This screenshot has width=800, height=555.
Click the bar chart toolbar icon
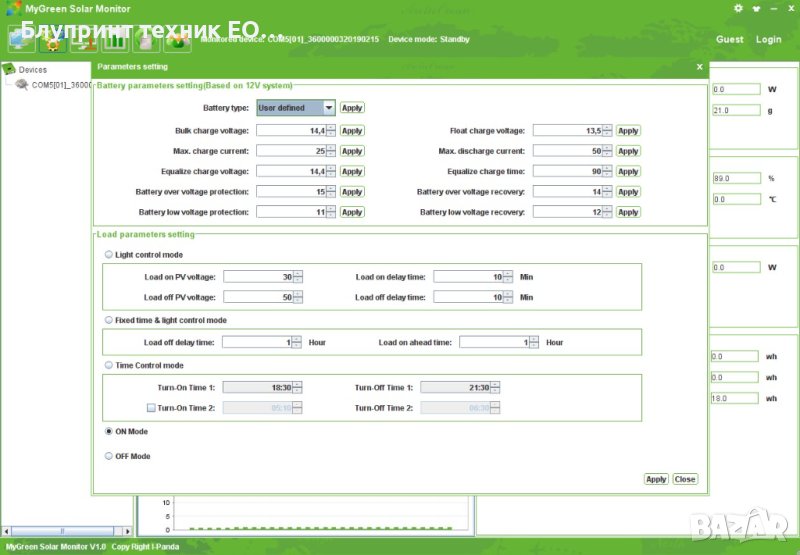pos(115,40)
